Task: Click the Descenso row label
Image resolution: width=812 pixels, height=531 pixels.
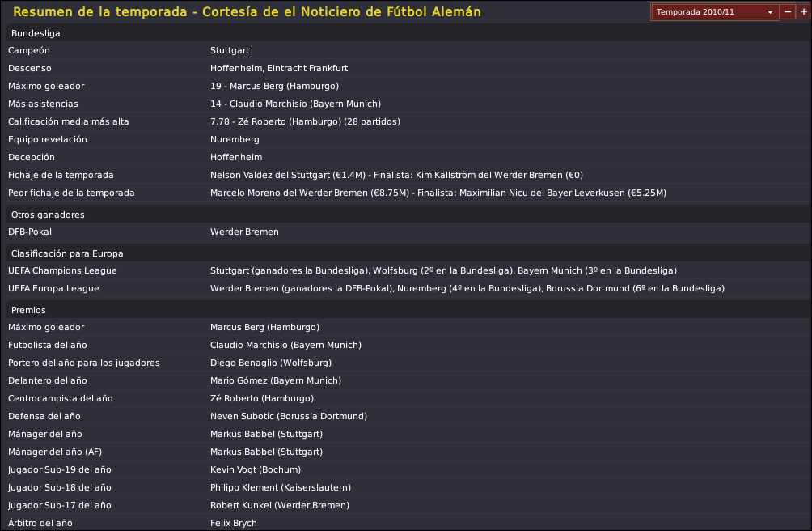Action: 29,68
